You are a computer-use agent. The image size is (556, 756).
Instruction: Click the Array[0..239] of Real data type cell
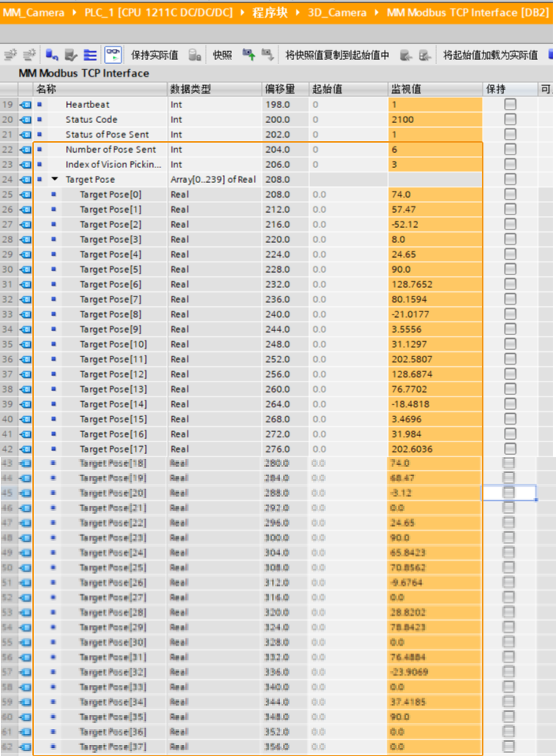[215, 180]
